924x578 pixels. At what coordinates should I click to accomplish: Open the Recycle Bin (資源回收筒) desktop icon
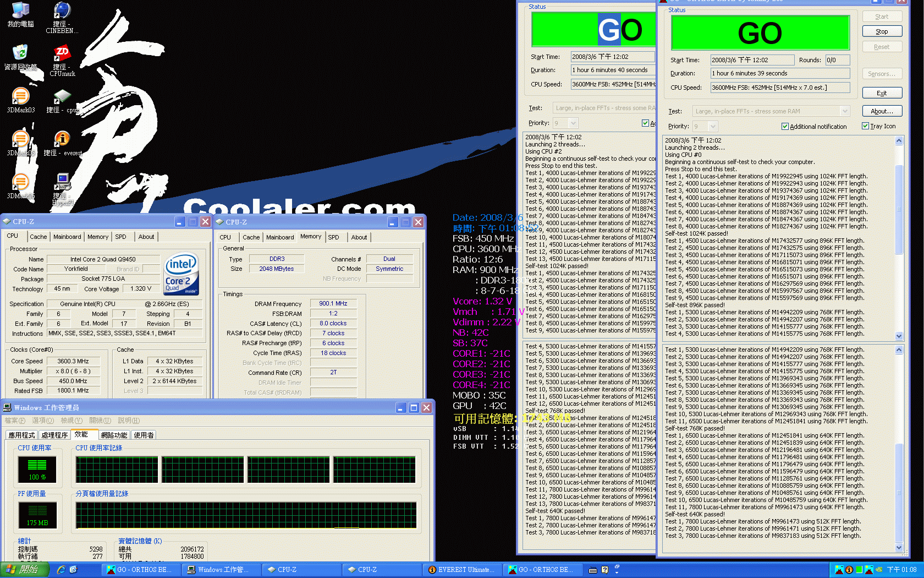(20, 57)
